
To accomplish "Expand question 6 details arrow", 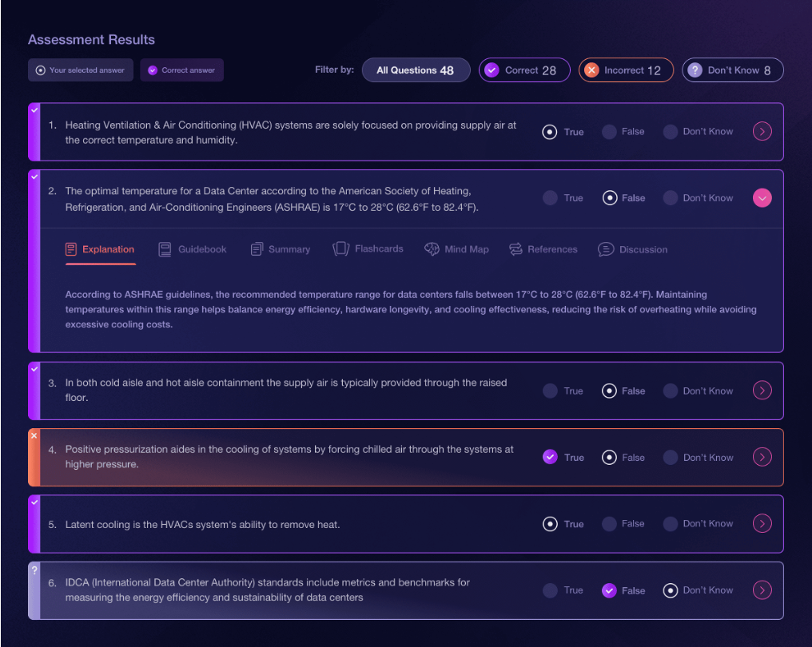I will 762,590.
